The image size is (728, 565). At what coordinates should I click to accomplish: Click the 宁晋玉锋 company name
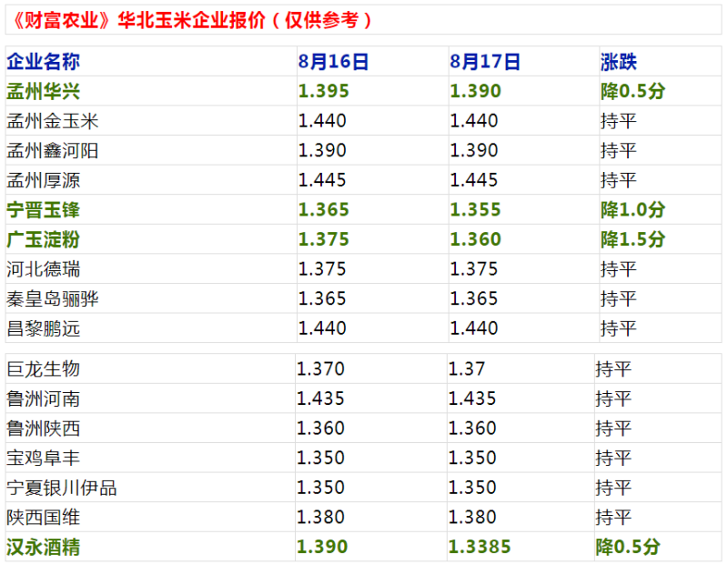pyautogui.click(x=43, y=210)
